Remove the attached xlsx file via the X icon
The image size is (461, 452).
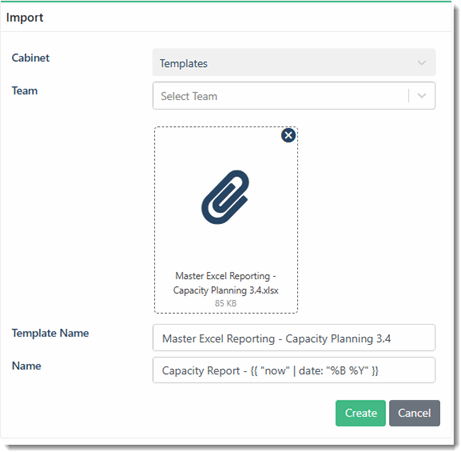288,135
